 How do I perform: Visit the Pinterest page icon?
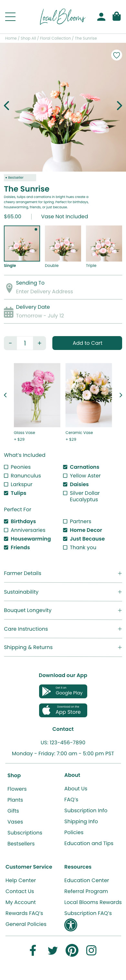(72, 950)
